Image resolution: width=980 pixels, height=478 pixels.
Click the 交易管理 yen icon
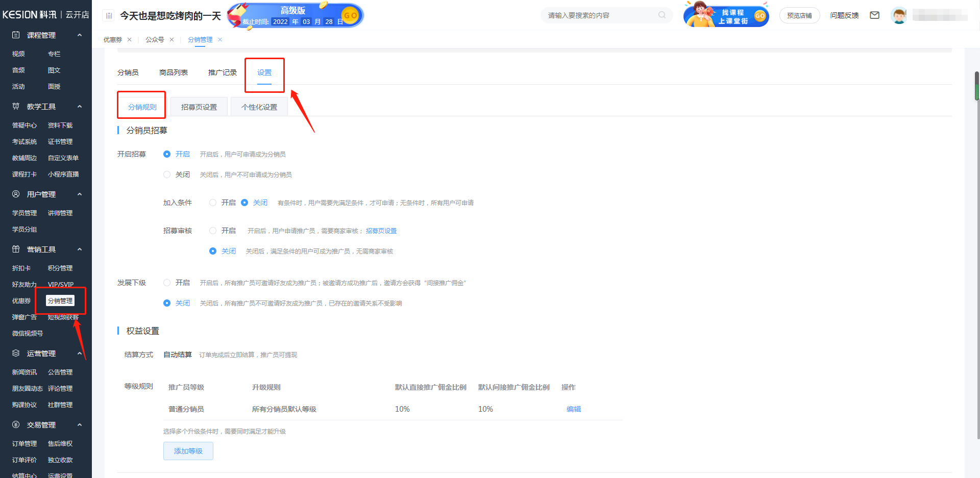pos(16,425)
